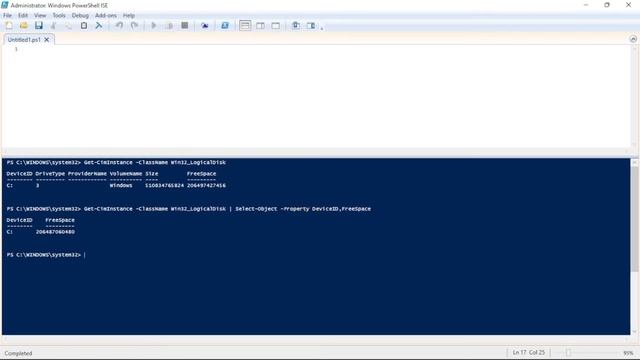
Task: Select the Untitled1.ps1 tab
Action: coord(24,40)
